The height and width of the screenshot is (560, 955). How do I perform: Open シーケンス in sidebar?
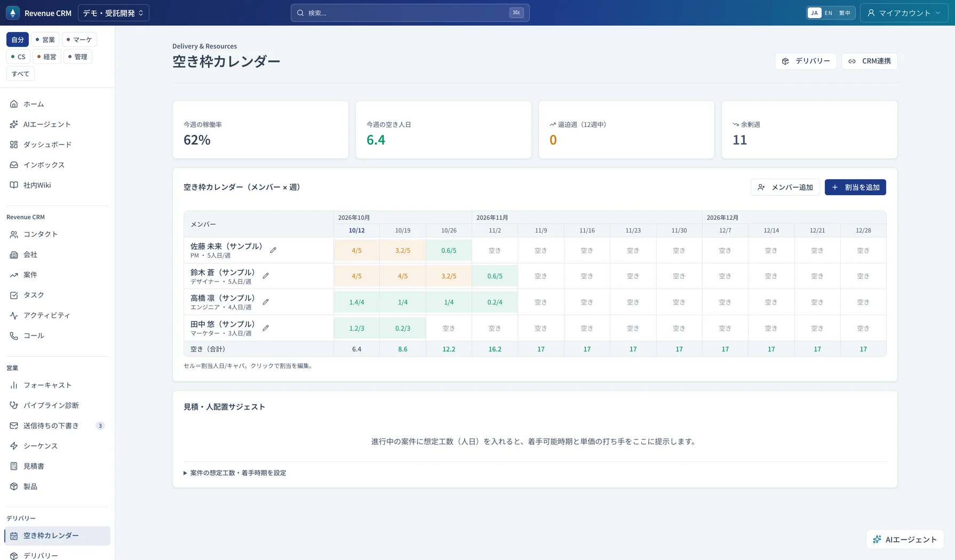57,446
